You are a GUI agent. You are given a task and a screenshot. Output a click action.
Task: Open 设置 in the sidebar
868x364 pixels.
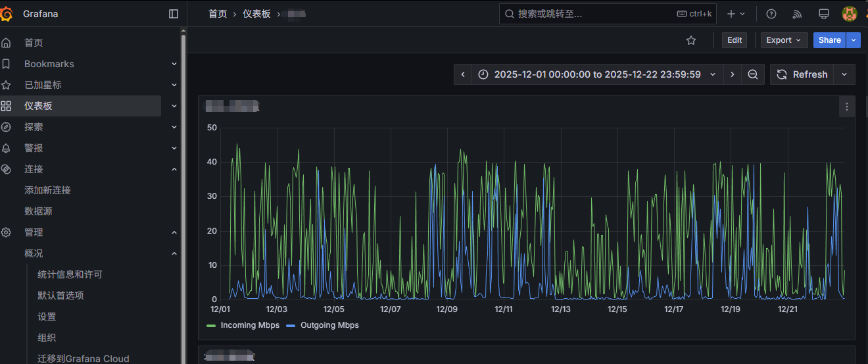coord(47,317)
